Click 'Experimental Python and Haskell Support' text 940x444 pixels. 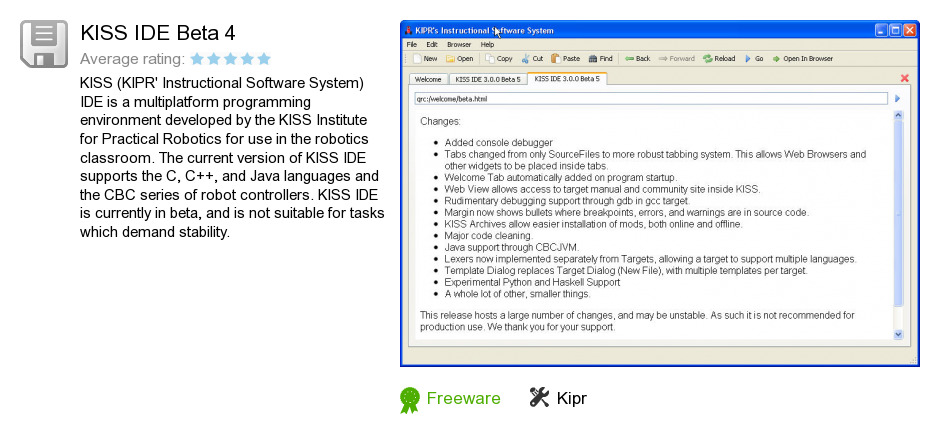532,282
